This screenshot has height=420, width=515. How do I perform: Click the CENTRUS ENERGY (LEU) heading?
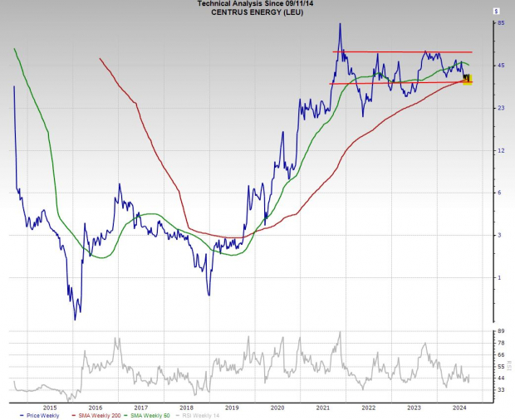pyautogui.click(x=247, y=12)
